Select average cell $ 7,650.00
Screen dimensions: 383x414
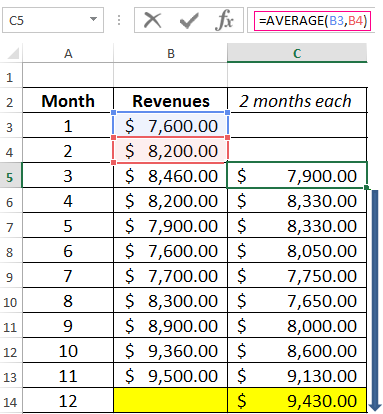[x=297, y=300]
